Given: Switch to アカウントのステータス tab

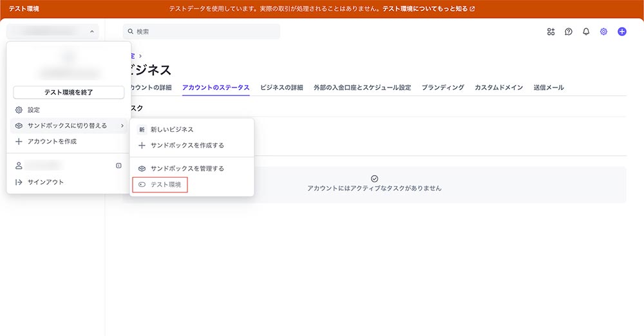Looking at the screenshot, I should pyautogui.click(x=216, y=88).
